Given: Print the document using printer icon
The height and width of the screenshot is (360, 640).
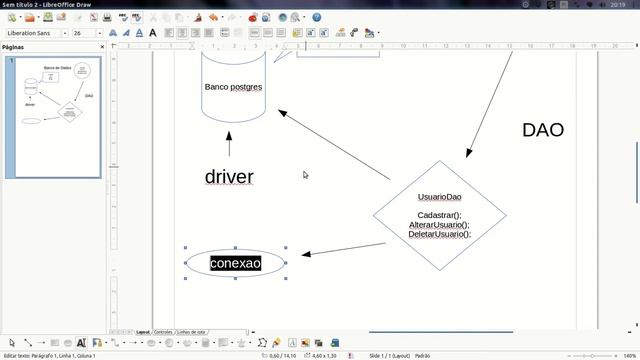Looking at the screenshot, I should click(107, 17).
